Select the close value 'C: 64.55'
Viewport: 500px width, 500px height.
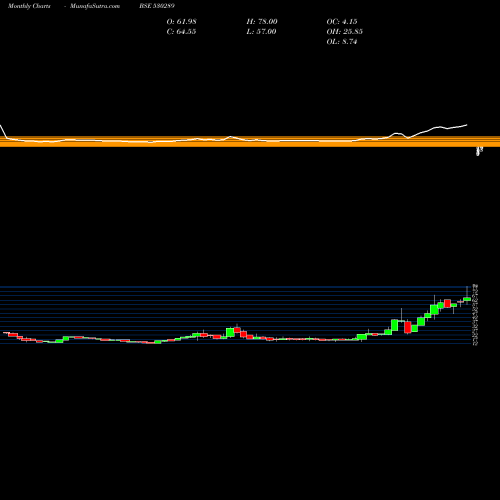point(181,32)
